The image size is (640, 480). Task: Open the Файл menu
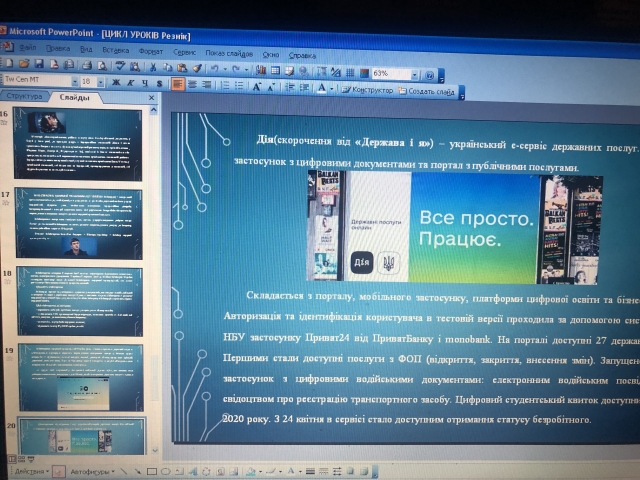pyautogui.click(x=28, y=48)
